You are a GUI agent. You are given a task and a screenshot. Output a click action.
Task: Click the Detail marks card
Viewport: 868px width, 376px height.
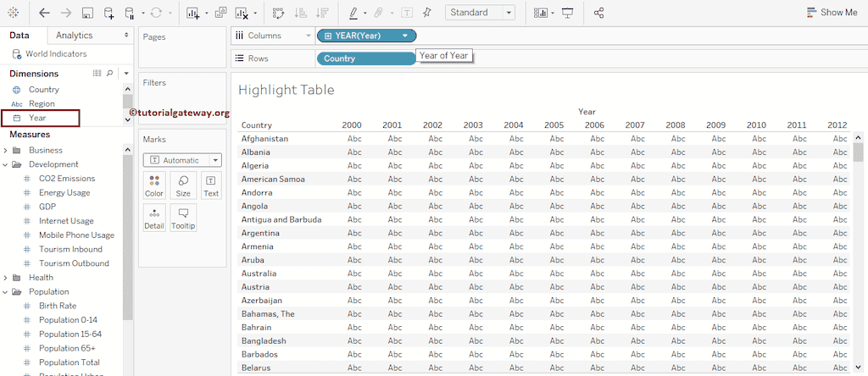[153, 218]
